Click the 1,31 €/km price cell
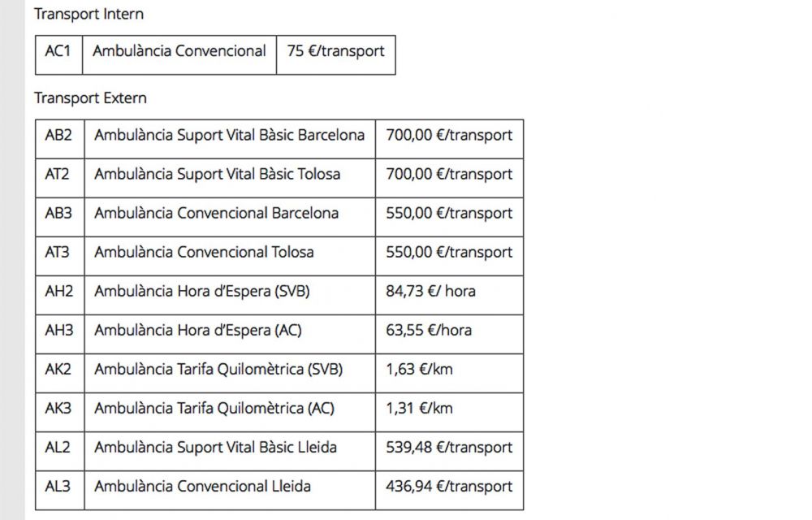 click(419, 408)
